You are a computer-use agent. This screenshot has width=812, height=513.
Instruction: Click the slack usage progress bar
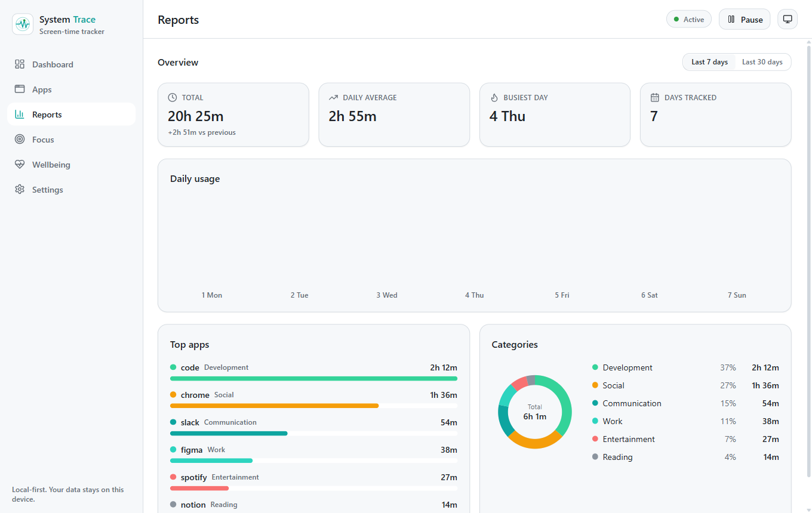click(313, 433)
